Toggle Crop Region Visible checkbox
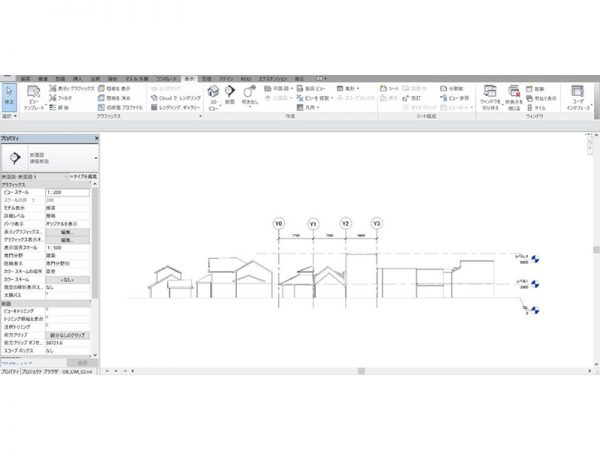Viewport: 600px width, 450px height. coord(47,317)
